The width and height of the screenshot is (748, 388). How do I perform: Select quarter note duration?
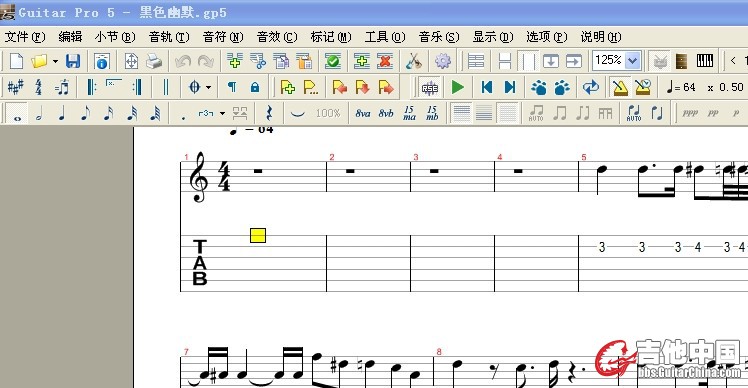click(x=62, y=114)
